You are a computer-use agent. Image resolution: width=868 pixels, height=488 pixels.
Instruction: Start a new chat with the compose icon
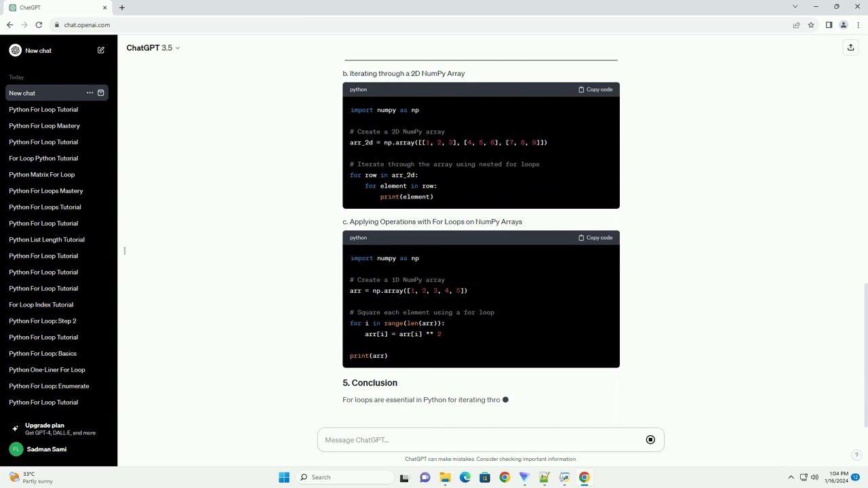pos(101,50)
